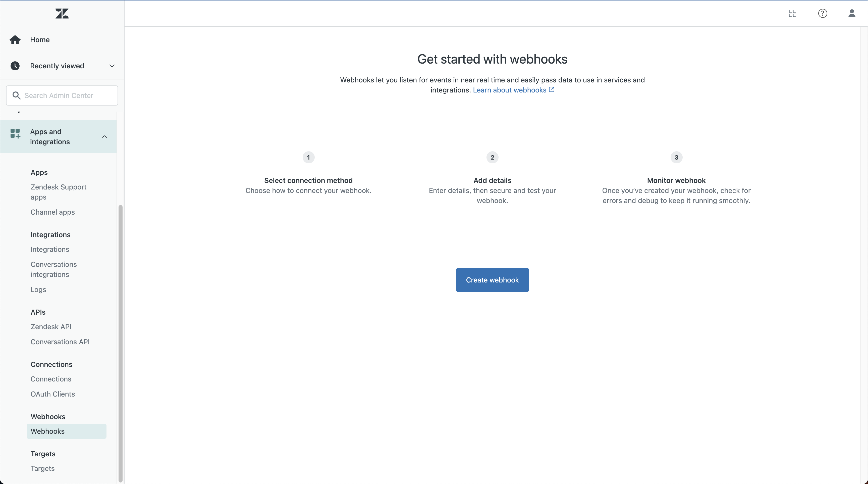Click the bold Webhooks group heading
The image size is (868, 484).
(x=48, y=417)
